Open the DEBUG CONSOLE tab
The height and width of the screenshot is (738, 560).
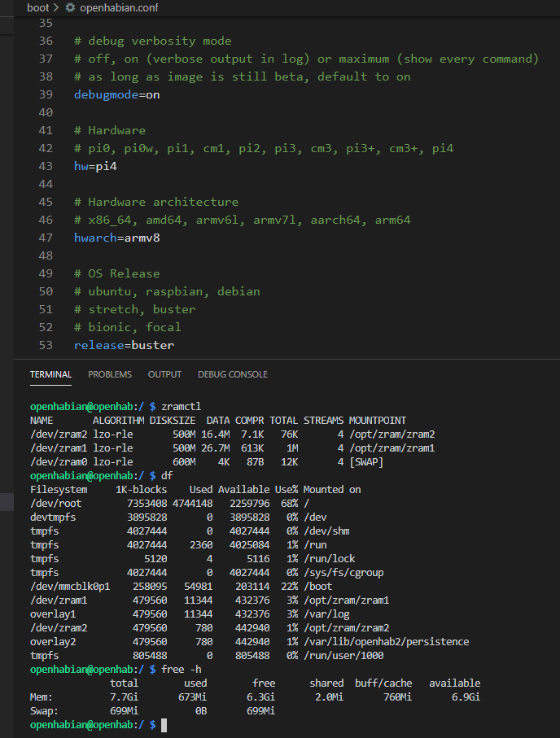(x=232, y=374)
